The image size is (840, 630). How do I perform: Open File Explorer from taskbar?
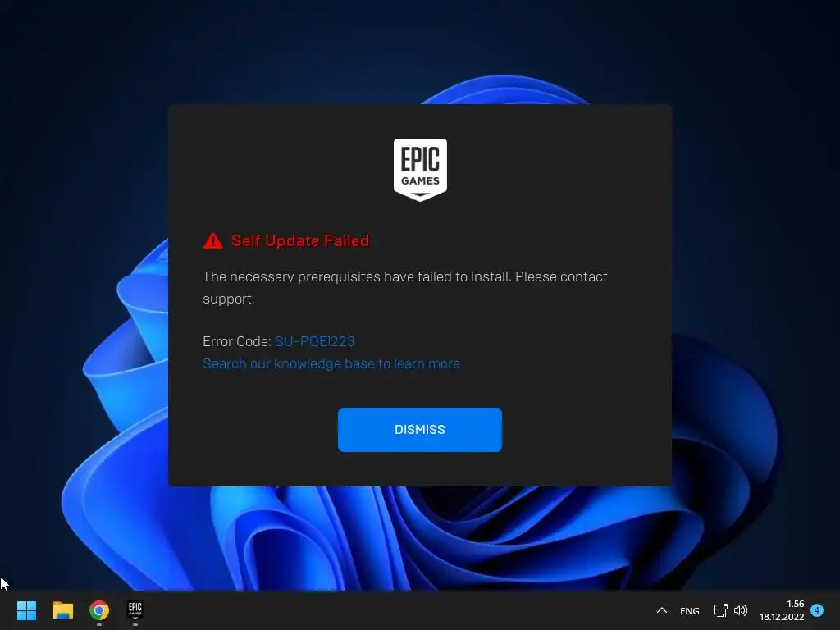tap(62, 610)
